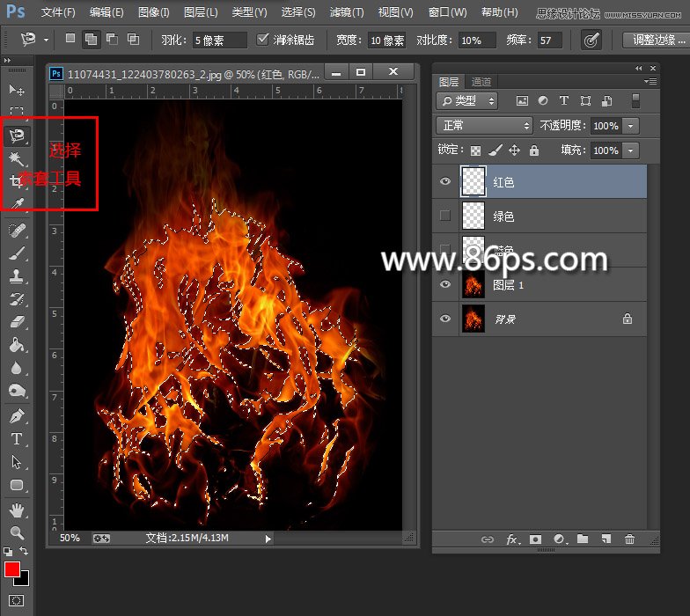690x616 pixels.
Task: Switch to the 图层 tab
Action: click(x=449, y=82)
